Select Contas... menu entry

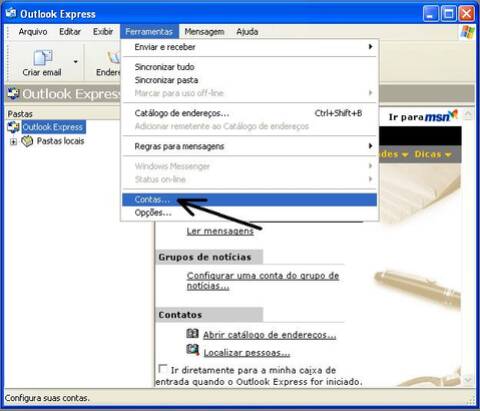249,199
